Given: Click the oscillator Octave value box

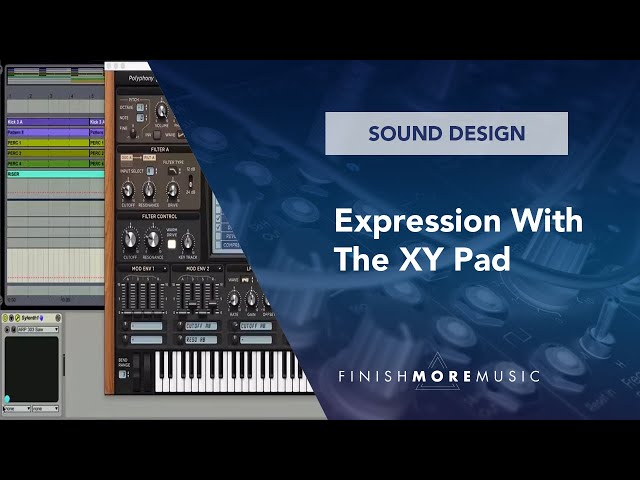Looking at the screenshot, I should click(x=140, y=107).
